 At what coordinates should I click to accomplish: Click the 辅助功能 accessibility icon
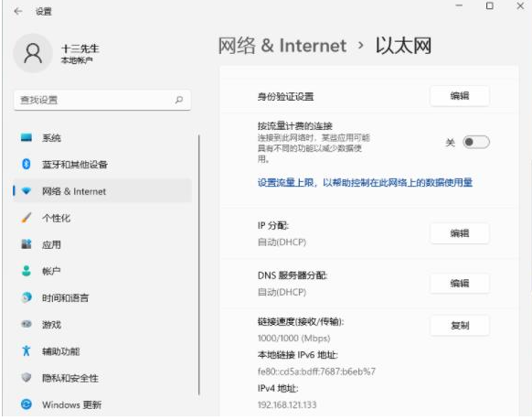[27, 350]
